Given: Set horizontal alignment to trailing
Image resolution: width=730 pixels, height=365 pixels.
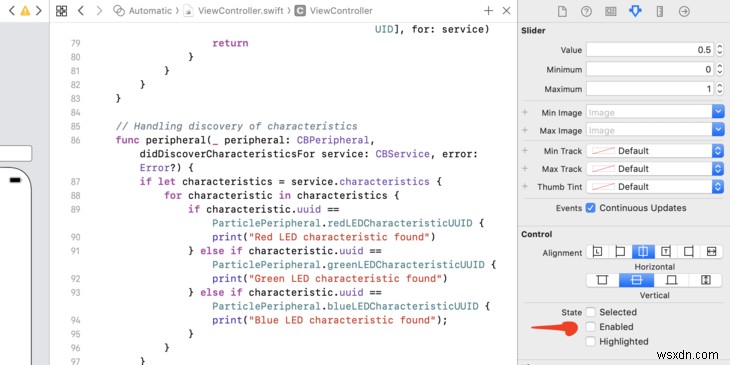Looking at the screenshot, I should tap(689, 252).
